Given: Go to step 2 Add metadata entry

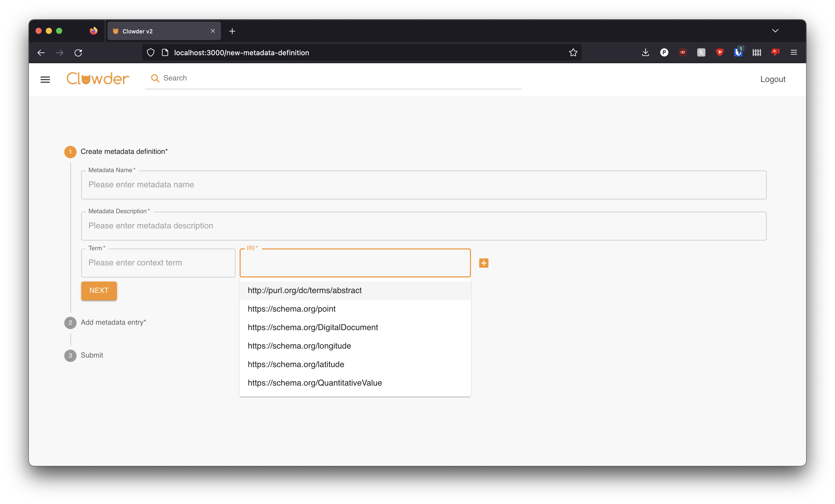Looking at the screenshot, I should click(x=113, y=322).
